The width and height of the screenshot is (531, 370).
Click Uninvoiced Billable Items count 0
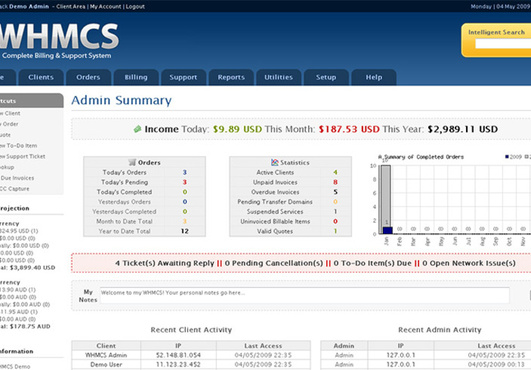335,221
